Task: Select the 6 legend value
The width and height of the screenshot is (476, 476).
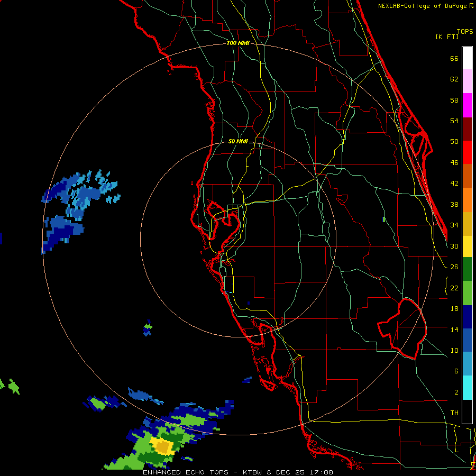Action: (456, 371)
